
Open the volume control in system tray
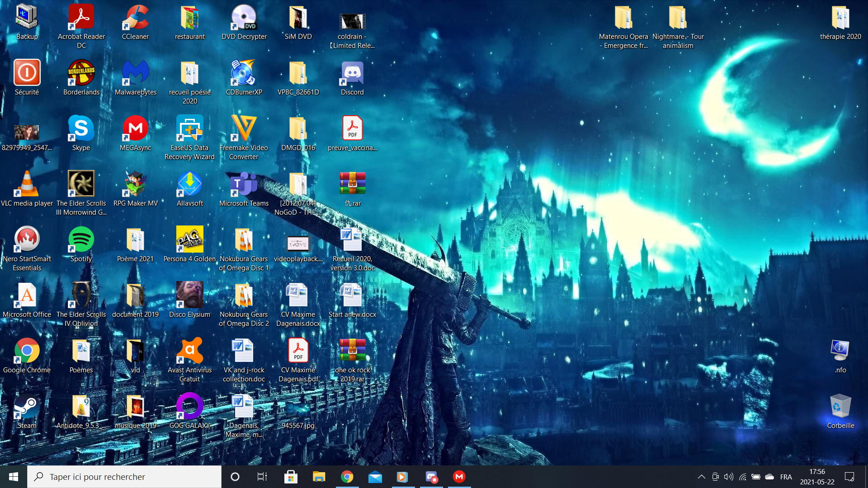point(729,477)
